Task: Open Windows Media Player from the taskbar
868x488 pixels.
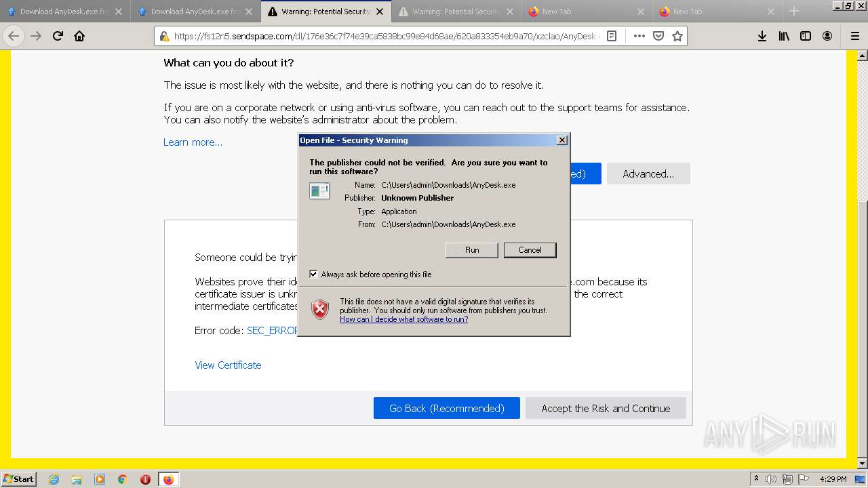Action: pyautogui.click(x=100, y=479)
